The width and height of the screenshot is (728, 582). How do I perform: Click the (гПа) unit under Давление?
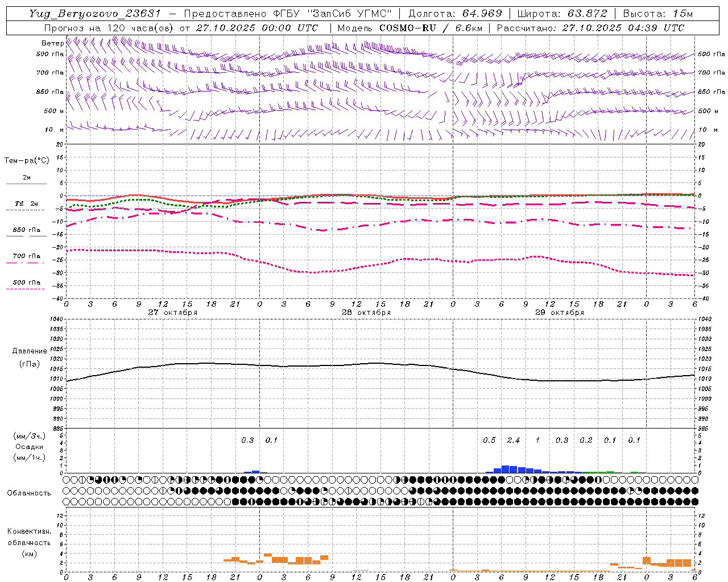(x=30, y=364)
